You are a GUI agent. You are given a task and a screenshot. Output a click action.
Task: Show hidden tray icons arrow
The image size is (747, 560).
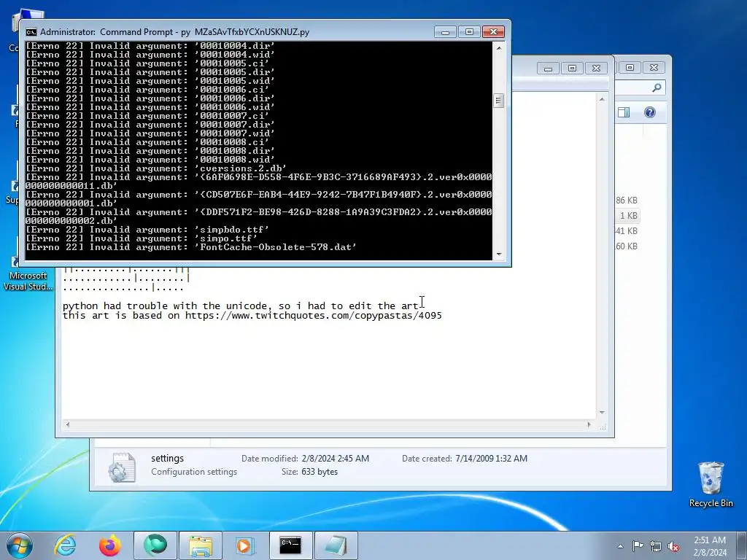click(x=620, y=546)
